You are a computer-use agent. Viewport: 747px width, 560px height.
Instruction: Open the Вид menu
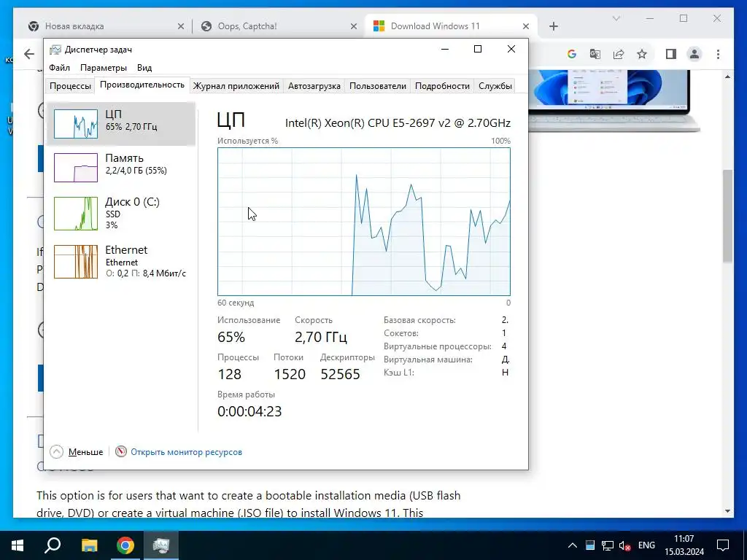click(x=144, y=68)
